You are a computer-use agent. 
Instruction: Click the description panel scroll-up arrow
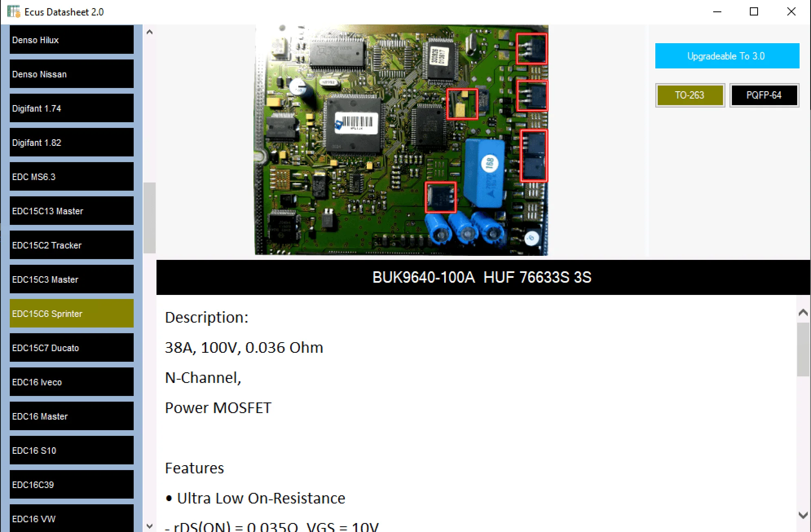pos(803,313)
